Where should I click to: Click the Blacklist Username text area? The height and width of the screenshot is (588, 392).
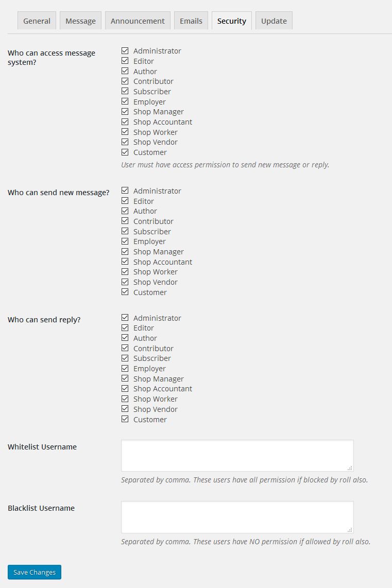coord(236,516)
